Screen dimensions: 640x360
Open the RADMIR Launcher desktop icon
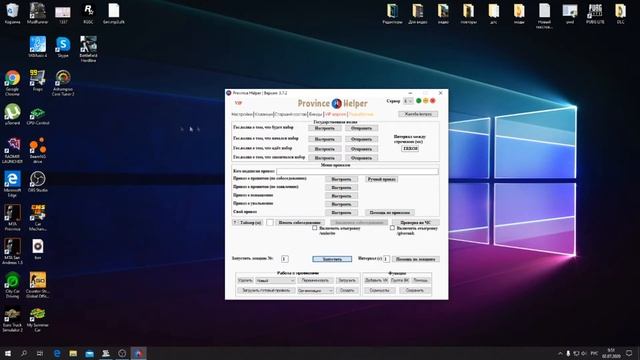12,150
